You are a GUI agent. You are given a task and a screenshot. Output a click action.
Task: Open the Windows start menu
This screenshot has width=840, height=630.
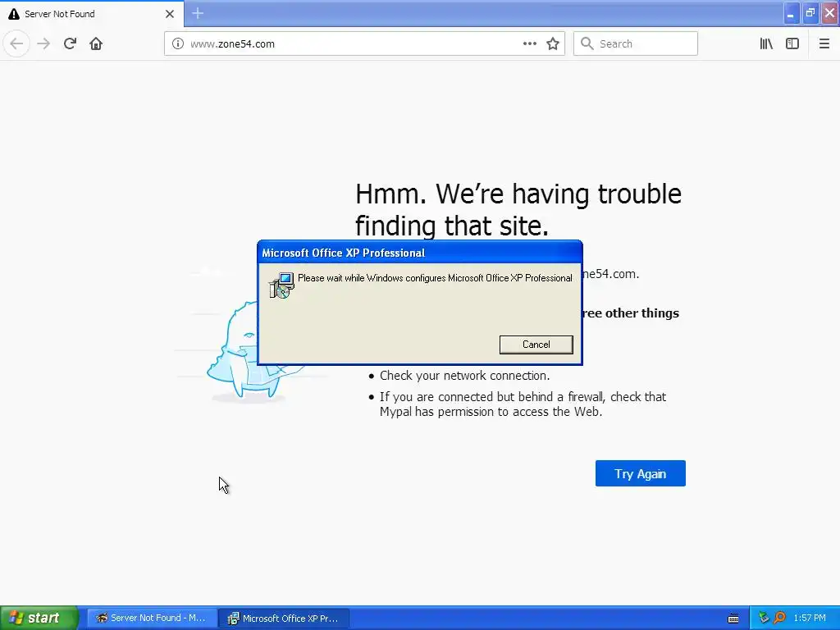pyautogui.click(x=39, y=619)
